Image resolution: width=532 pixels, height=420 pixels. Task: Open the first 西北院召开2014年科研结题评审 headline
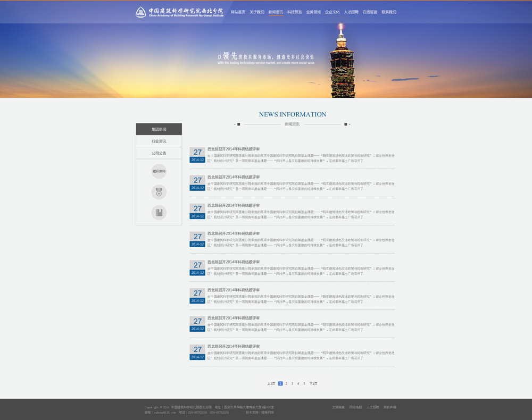tap(234, 149)
